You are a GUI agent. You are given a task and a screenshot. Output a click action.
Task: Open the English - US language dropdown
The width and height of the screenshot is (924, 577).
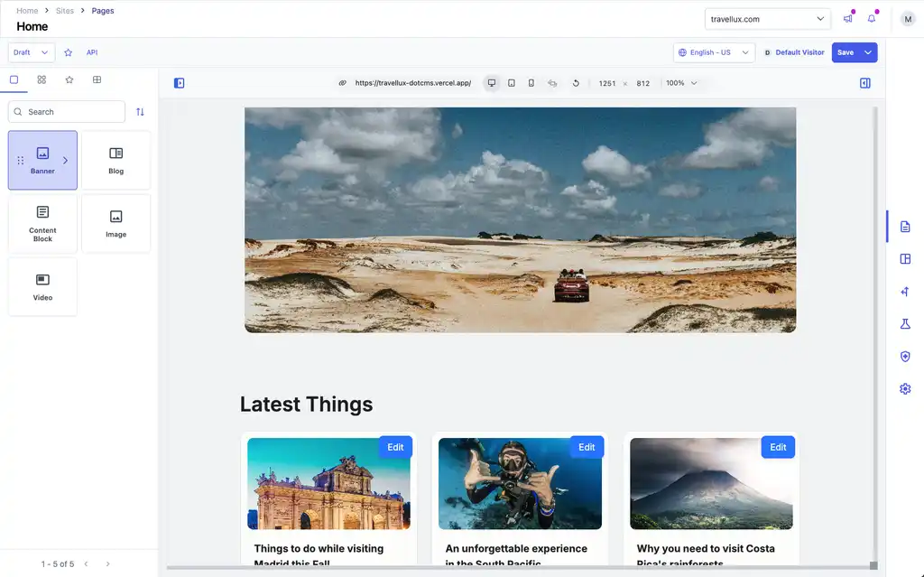714,52
